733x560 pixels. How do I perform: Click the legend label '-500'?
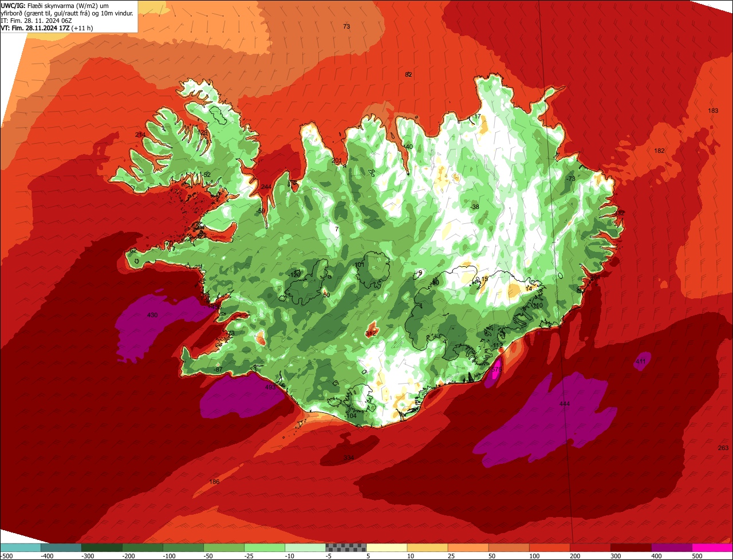point(7,556)
